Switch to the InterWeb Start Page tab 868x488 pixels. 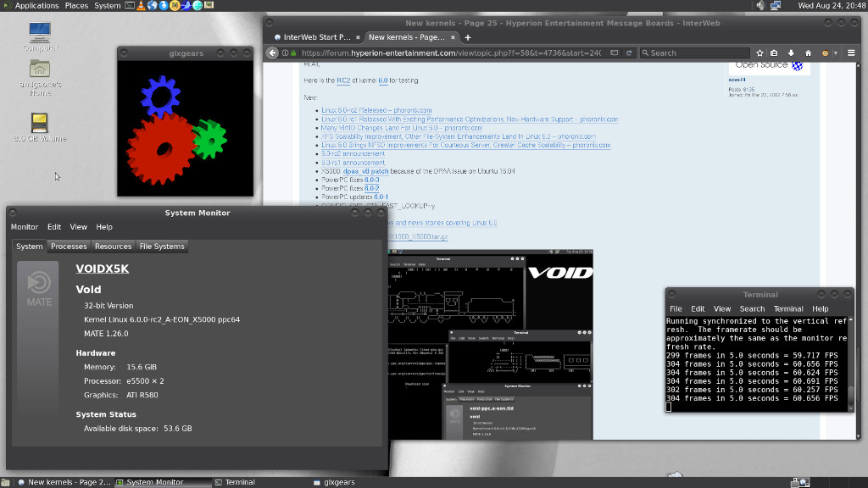tap(317, 37)
